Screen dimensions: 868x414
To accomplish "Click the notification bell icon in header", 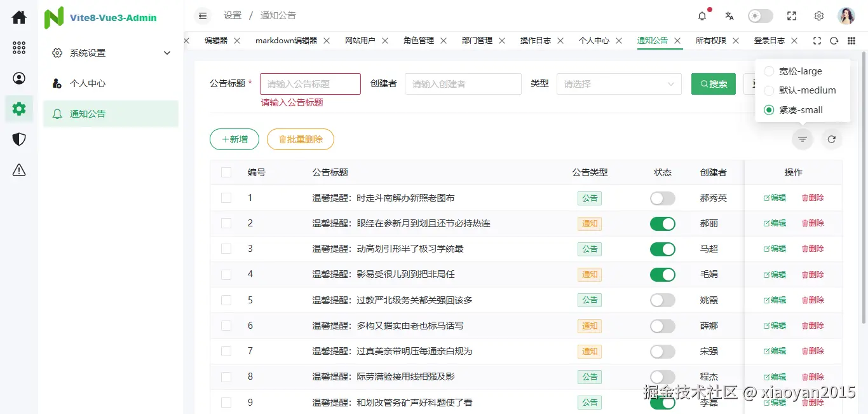I will coord(702,16).
